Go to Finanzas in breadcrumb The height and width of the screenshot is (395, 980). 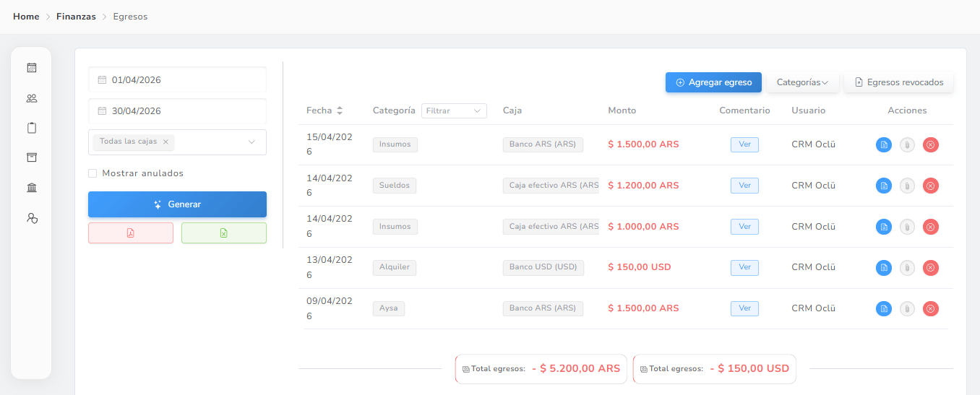(x=76, y=17)
